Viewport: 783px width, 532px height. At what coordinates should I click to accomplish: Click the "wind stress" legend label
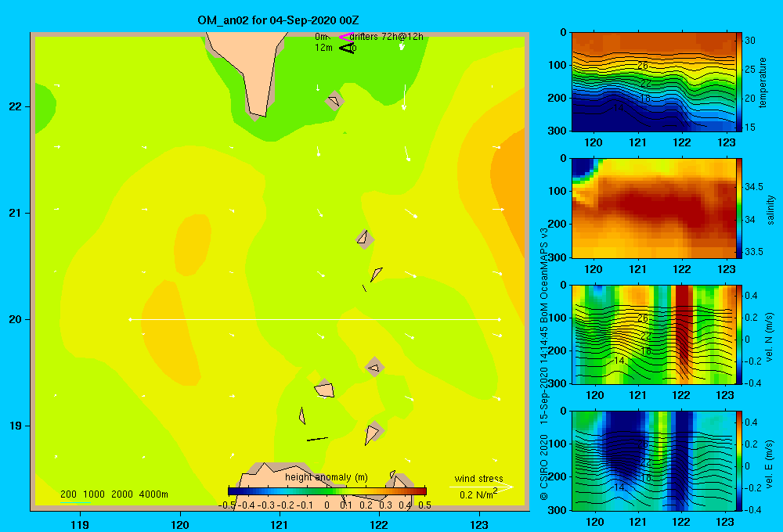click(478, 478)
